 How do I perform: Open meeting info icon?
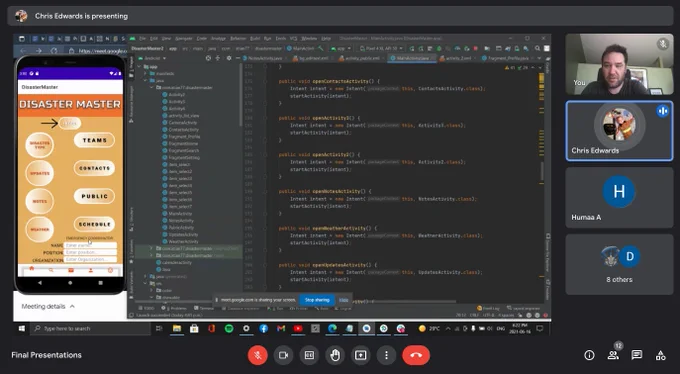point(589,355)
